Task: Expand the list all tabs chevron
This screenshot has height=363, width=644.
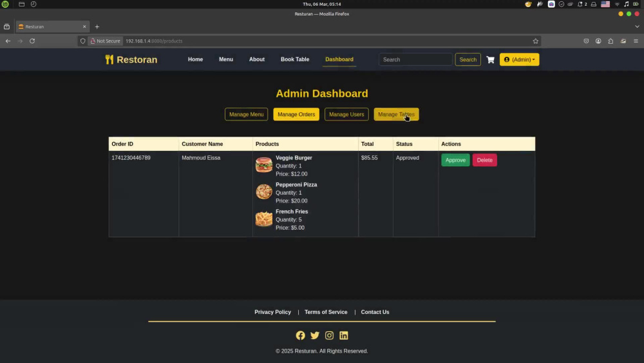Action: coord(637,26)
